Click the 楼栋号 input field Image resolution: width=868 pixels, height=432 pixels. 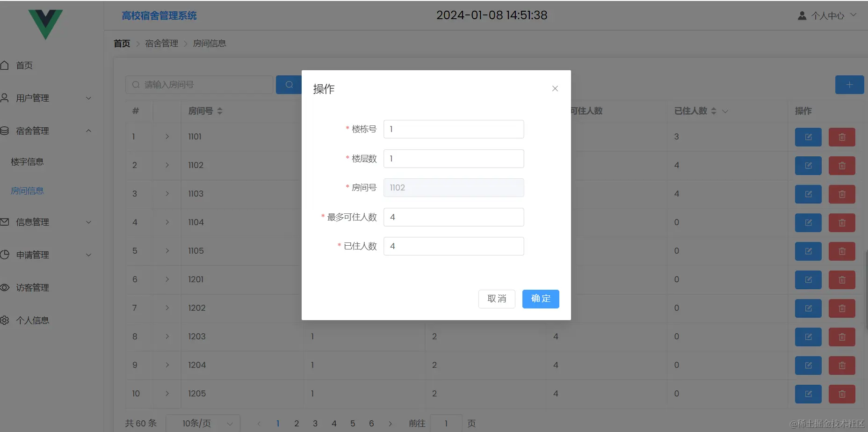tap(454, 129)
